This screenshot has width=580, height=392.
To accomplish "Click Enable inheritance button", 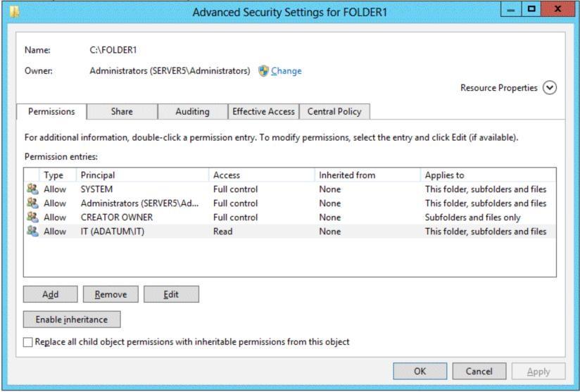I will click(x=72, y=320).
